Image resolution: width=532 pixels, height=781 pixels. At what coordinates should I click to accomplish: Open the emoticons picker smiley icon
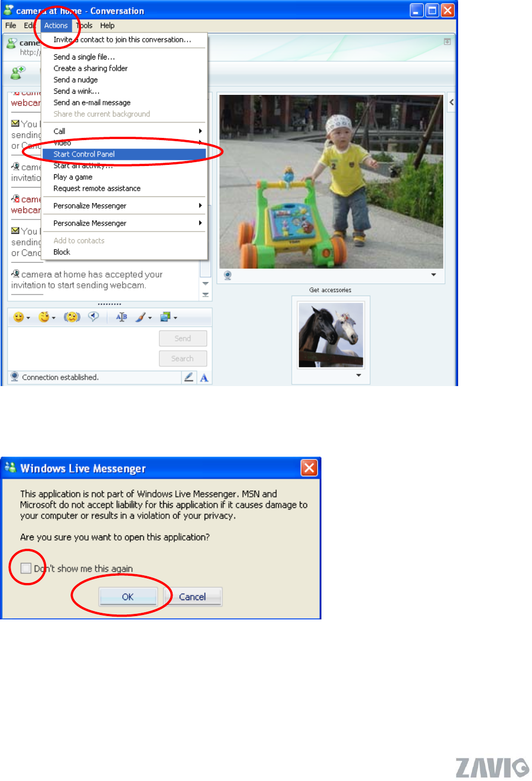(x=19, y=317)
